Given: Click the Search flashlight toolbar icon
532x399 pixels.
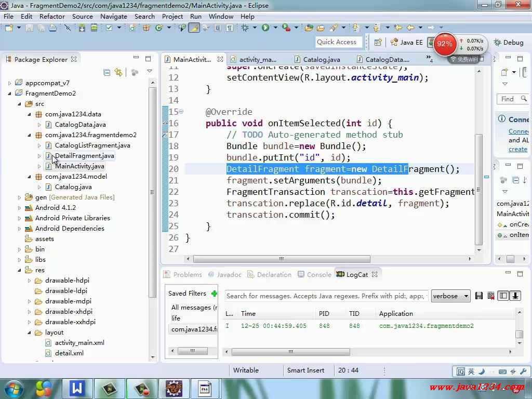Looking at the screenshot, I should (334, 28).
